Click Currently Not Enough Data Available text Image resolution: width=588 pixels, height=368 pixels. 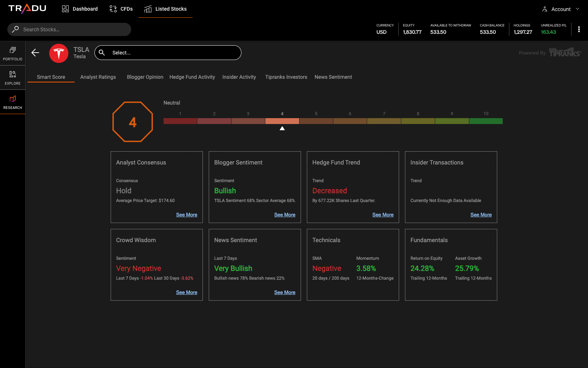point(446,201)
